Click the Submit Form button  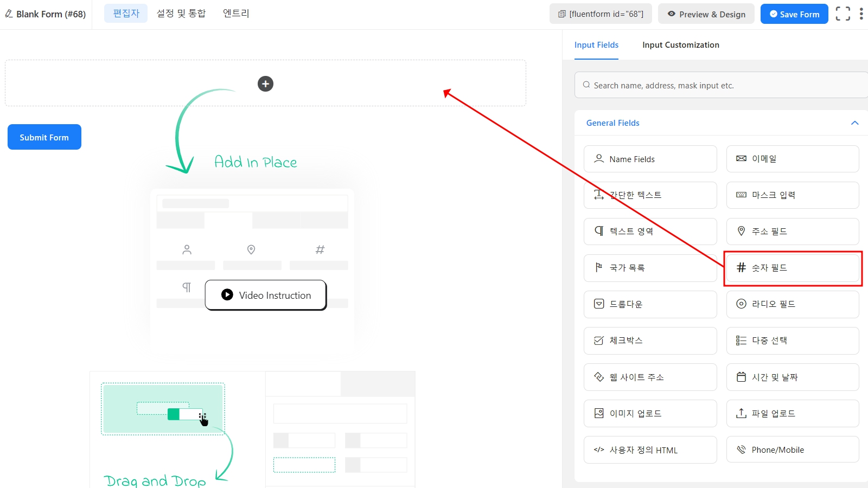point(44,137)
